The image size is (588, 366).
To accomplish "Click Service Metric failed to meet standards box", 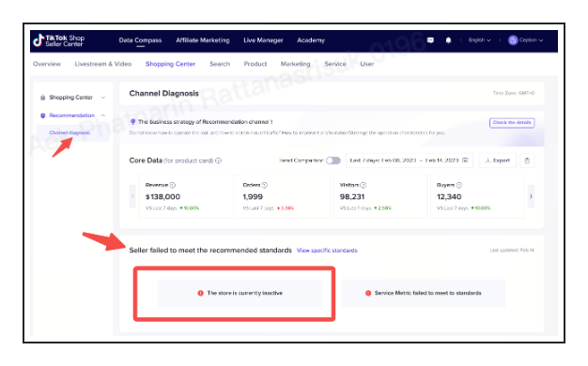I will click(424, 293).
